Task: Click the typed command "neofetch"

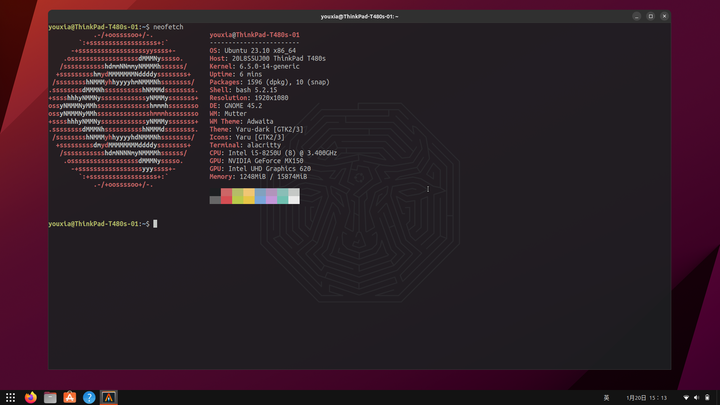Action: point(168,27)
